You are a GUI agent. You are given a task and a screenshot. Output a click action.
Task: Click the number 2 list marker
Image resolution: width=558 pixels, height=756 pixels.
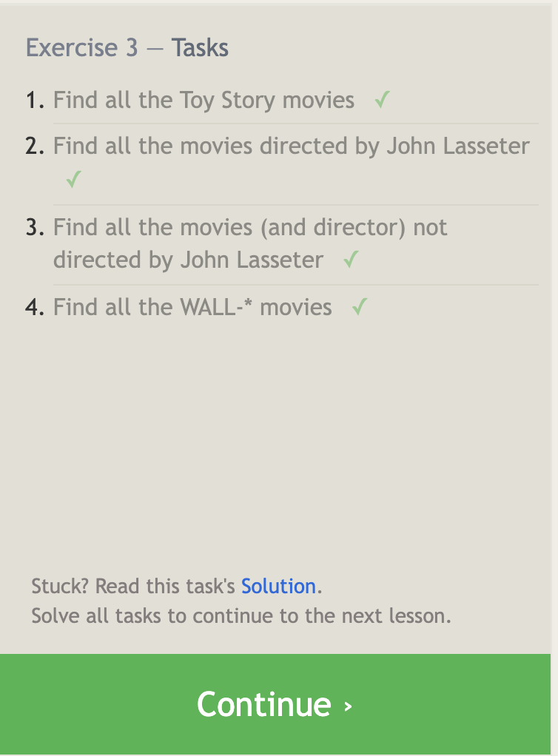click(36, 146)
